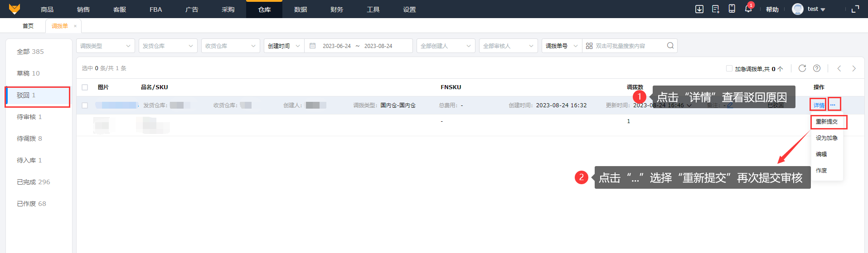Select all rows header checkbox
The image size is (868, 253).
tap(85, 87)
